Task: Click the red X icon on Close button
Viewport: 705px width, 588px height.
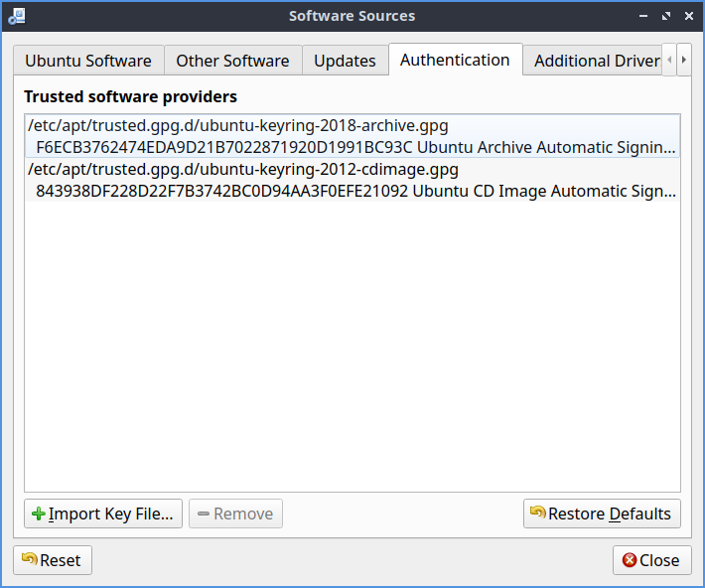Action: pyautogui.click(x=628, y=560)
